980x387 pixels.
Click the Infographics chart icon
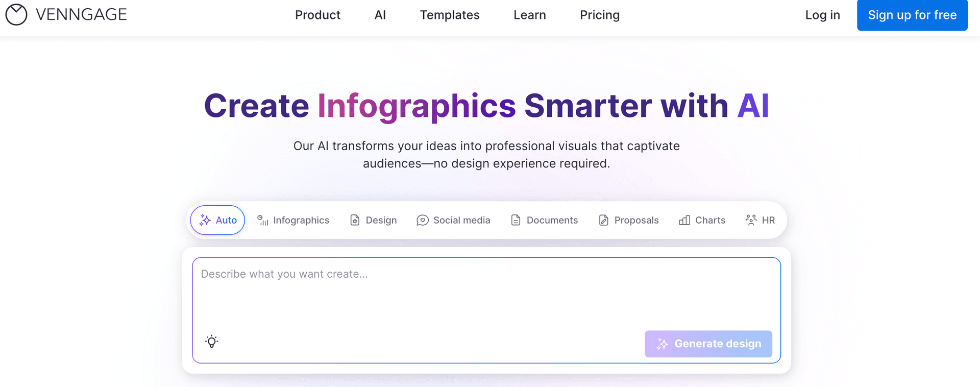click(x=263, y=220)
